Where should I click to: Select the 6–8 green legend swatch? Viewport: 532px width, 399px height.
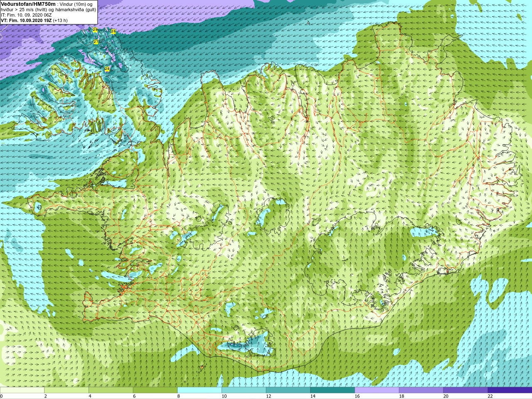tap(155, 390)
